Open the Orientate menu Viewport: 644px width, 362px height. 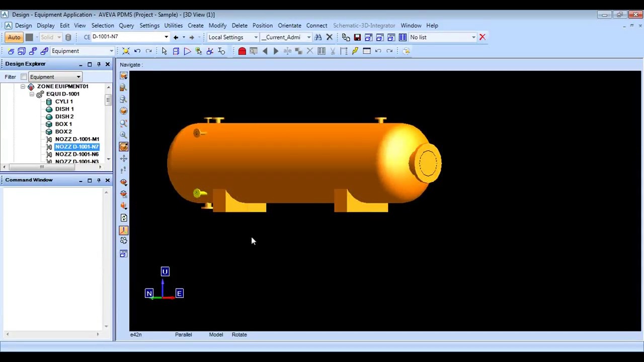coord(289,26)
